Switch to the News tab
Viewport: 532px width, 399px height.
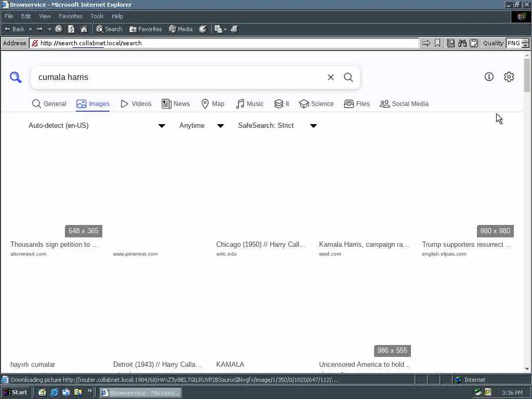coord(176,104)
